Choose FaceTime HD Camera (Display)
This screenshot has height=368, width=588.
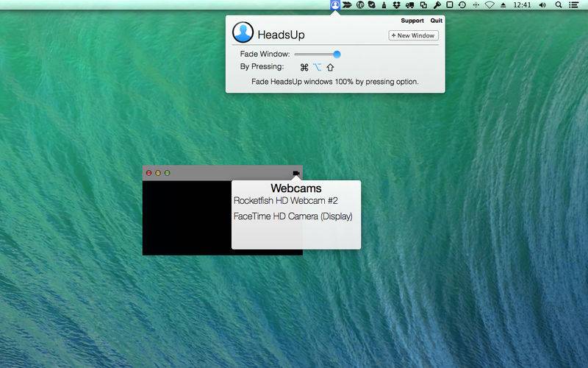pos(293,216)
